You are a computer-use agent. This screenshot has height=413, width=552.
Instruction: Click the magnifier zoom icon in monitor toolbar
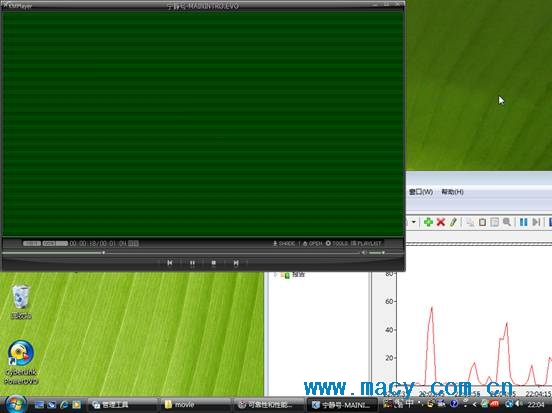(x=507, y=222)
